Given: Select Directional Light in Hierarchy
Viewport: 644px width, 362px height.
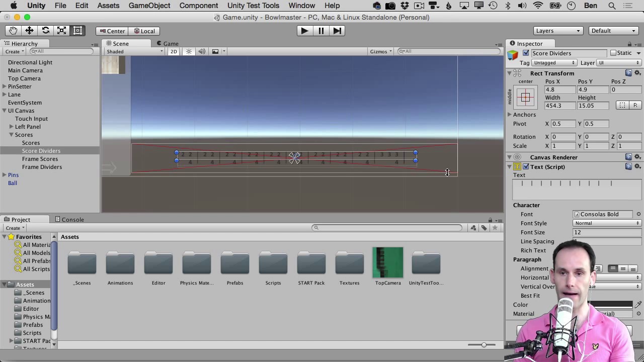Looking at the screenshot, I should 30,62.
